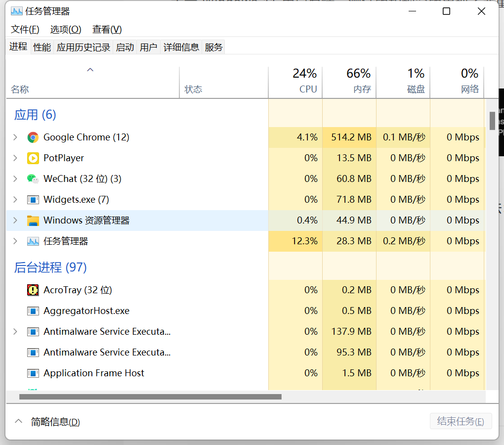Click the 结束任务(E) button
This screenshot has height=445, width=504.
click(461, 421)
